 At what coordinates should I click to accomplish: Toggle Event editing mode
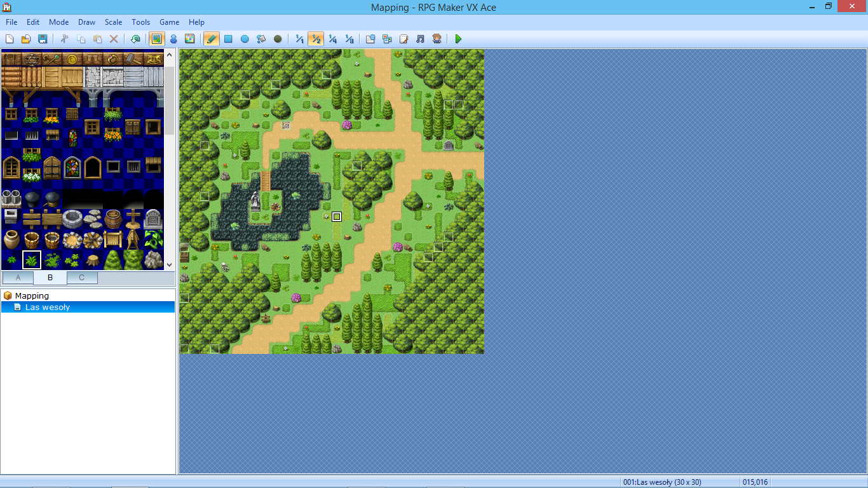pyautogui.click(x=173, y=39)
